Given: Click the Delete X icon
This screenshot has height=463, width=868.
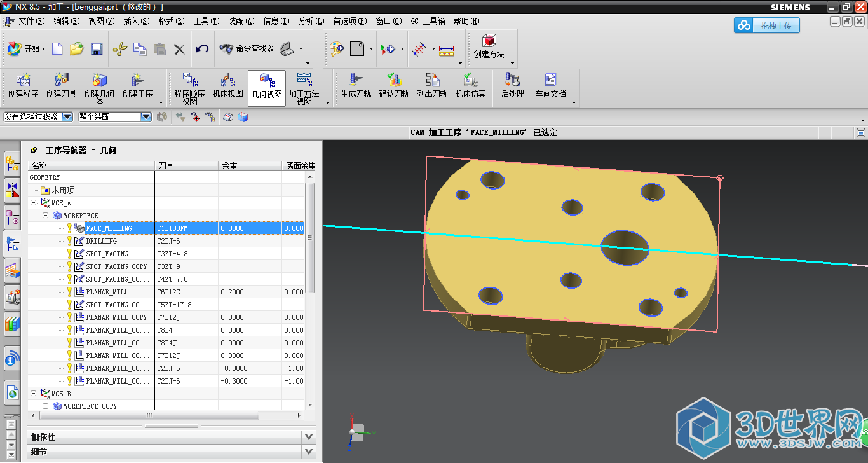Looking at the screenshot, I should [x=179, y=48].
